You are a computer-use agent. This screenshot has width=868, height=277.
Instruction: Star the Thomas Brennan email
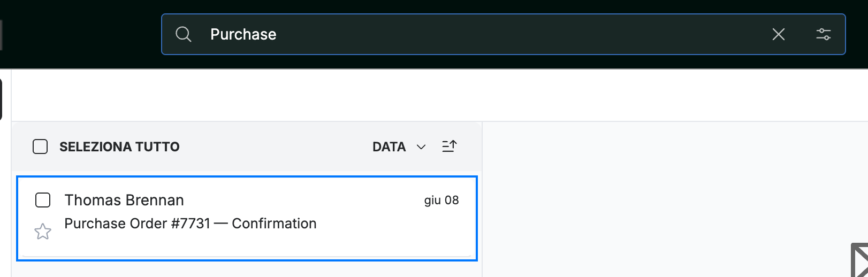[43, 232]
